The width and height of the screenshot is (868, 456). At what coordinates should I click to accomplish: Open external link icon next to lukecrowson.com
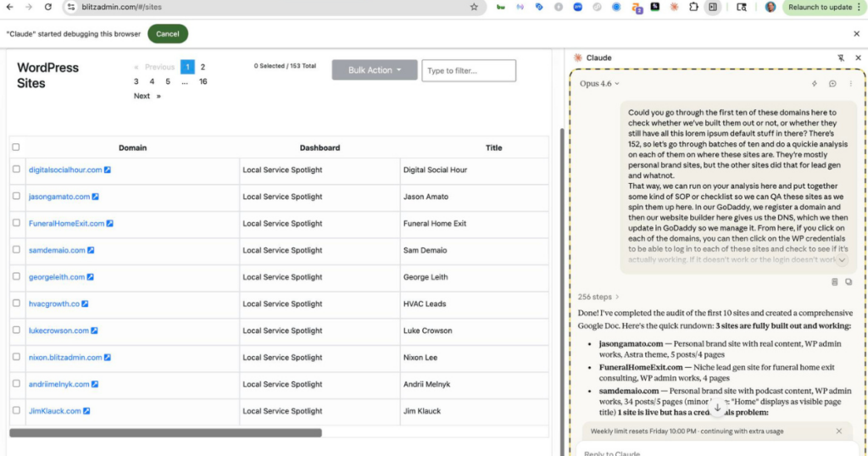pyautogui.click(x=94, y=331)
